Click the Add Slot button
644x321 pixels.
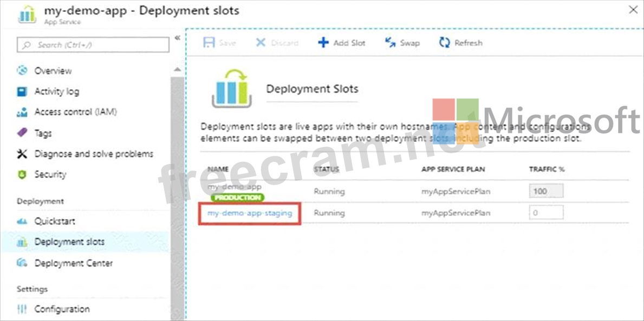[x=342, y=43]
